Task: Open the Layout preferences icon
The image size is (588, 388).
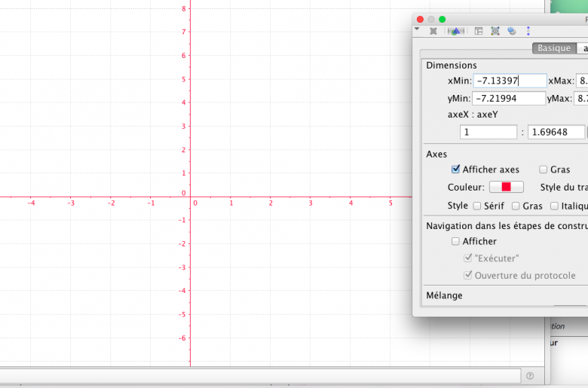Action: tap(478, 31)
